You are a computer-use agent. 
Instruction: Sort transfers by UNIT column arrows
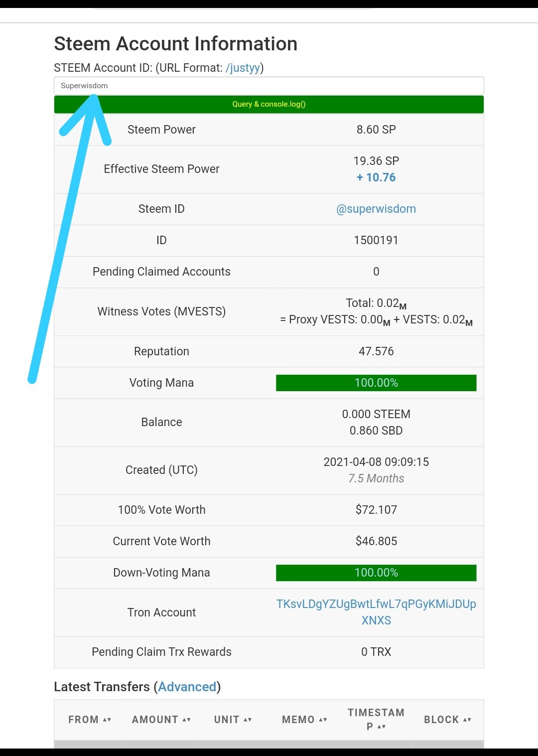[x=248, y=720]
